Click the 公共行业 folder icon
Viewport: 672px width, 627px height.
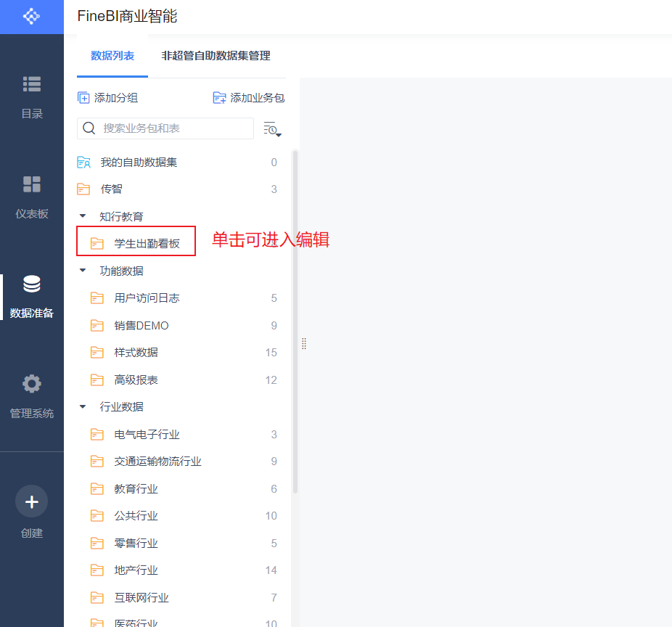97,515
